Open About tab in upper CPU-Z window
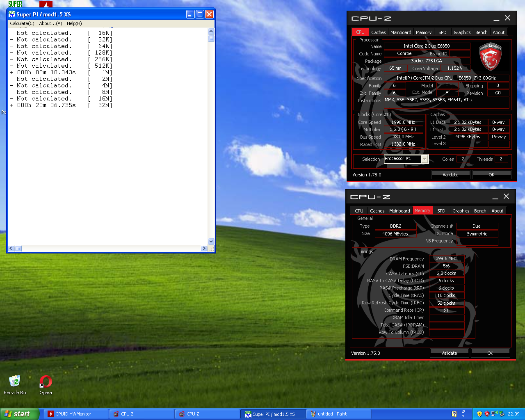The height and width of the screenshot is (420, 525). click(x=499, y=32)
